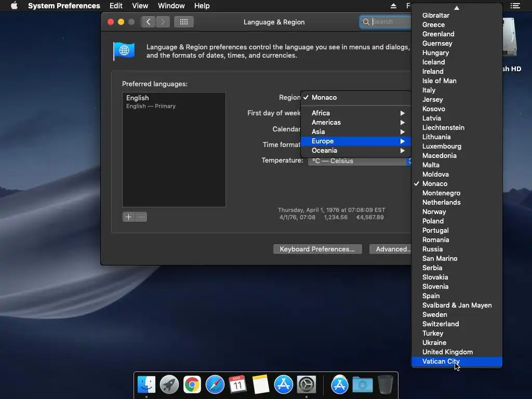Open Finder from the Dock
Viewport: 532px width, 399px height.
click(x=147, y=384)
